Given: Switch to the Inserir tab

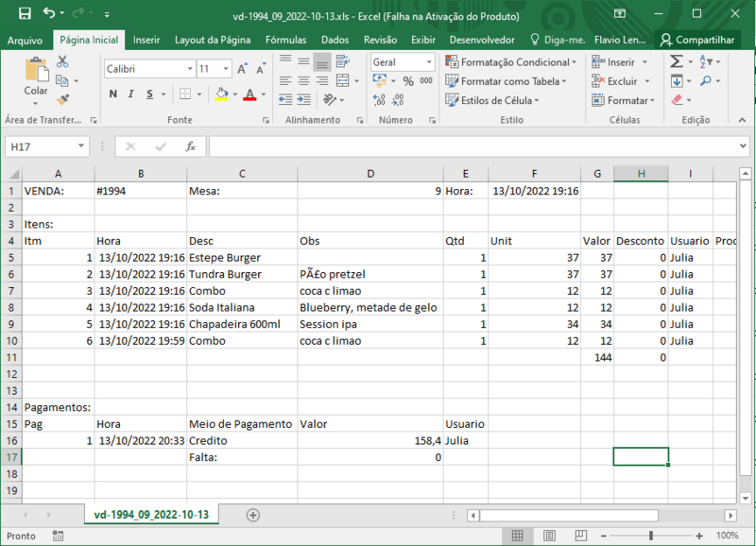Looking at the screenshot, I should click(x=146, y=40).
